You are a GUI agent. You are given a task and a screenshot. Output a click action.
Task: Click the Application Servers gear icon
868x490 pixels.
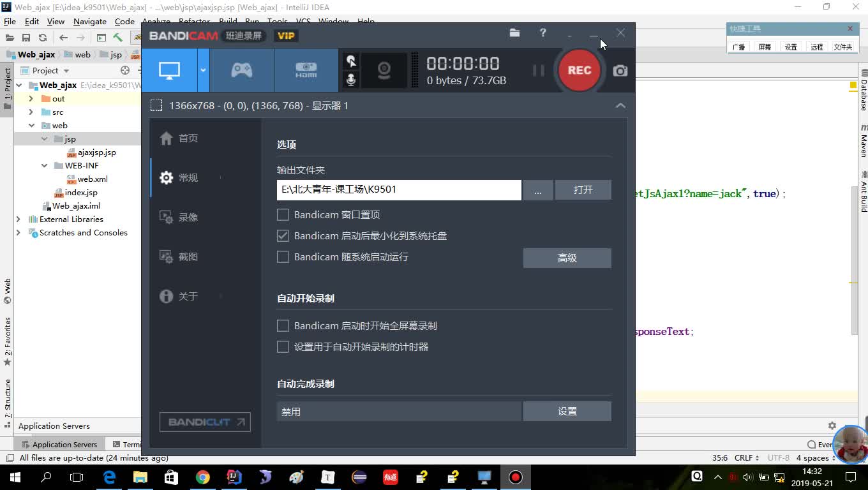click(x=832, y=426)
